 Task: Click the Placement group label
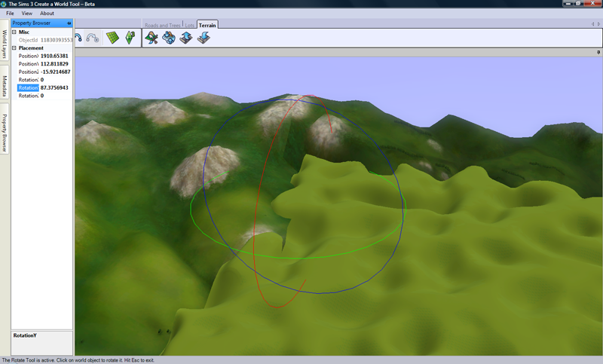[x=31, y=48]
